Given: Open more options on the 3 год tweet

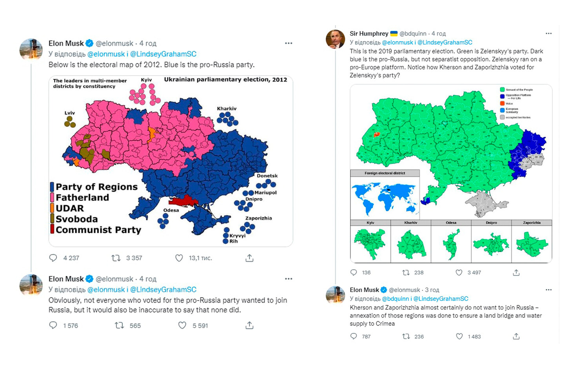Looking at the screenshot, I should click(548, 290).
